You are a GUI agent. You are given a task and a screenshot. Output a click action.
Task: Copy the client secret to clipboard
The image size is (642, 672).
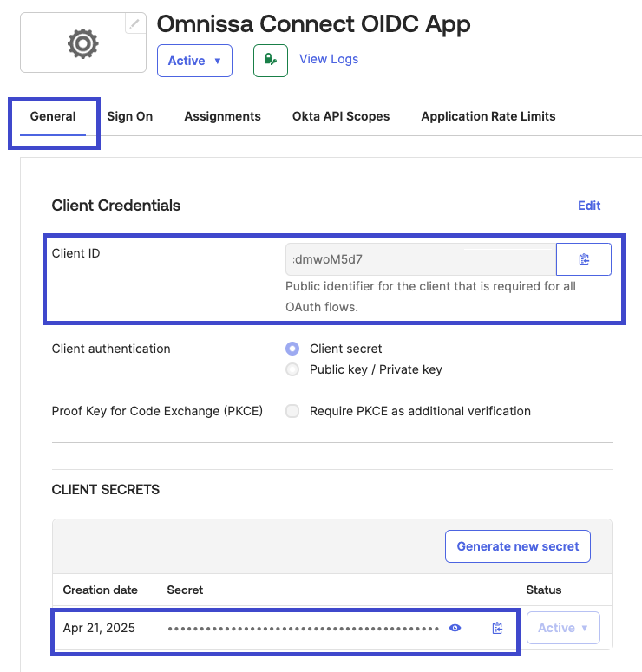(x=497, y=628)
